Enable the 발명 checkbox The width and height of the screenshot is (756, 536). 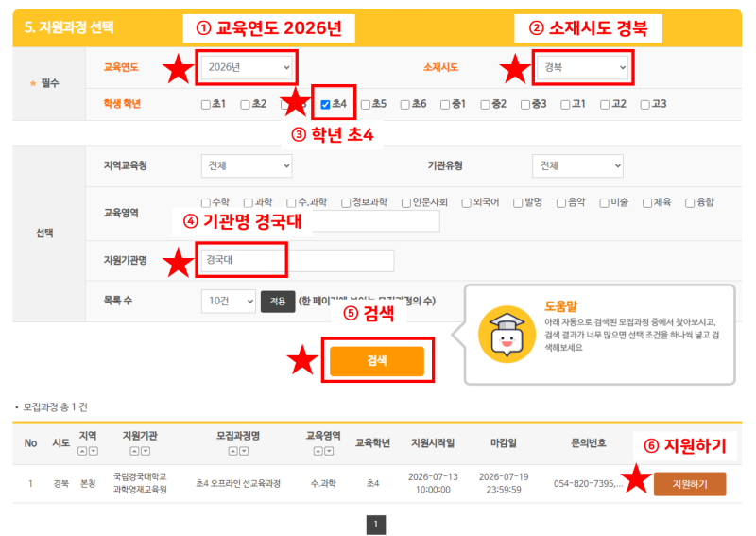pyautogui.click(x=518, y=202)
